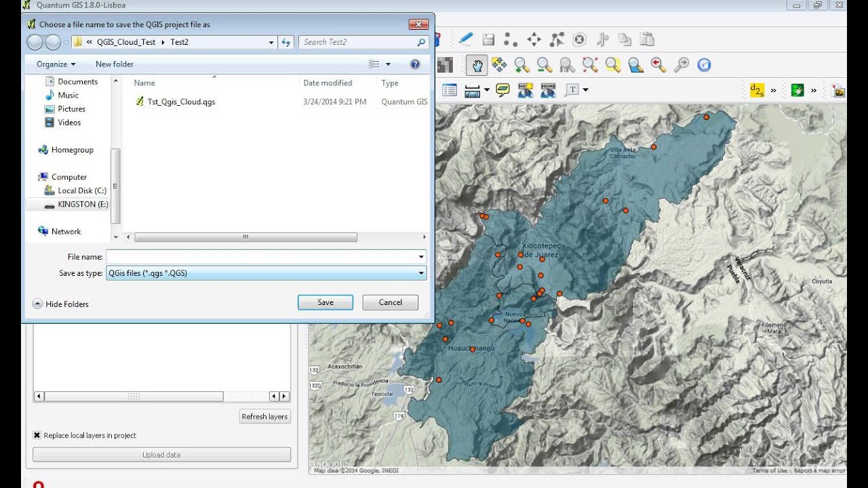Click the refresh arrows beside the address bar
868x488 pixels.
click(286, 42)
